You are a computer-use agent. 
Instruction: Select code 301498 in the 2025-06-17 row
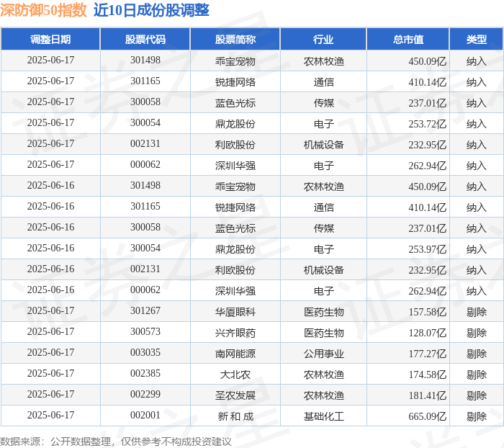pyautogui.click(x=145, y=60)
